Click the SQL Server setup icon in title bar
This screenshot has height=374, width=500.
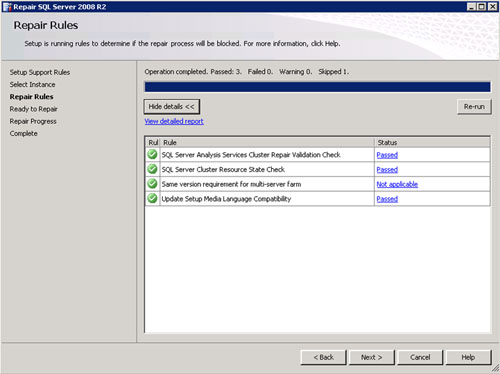(7, 7)
